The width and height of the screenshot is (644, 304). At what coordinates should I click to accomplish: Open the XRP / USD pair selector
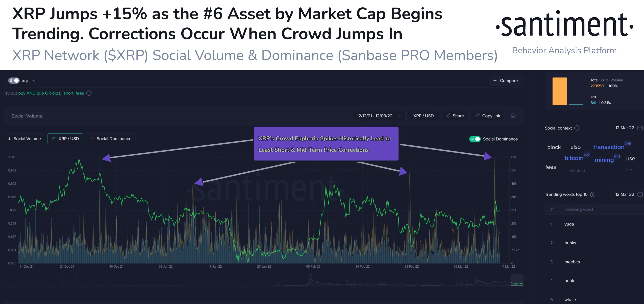tap(423, 116)
